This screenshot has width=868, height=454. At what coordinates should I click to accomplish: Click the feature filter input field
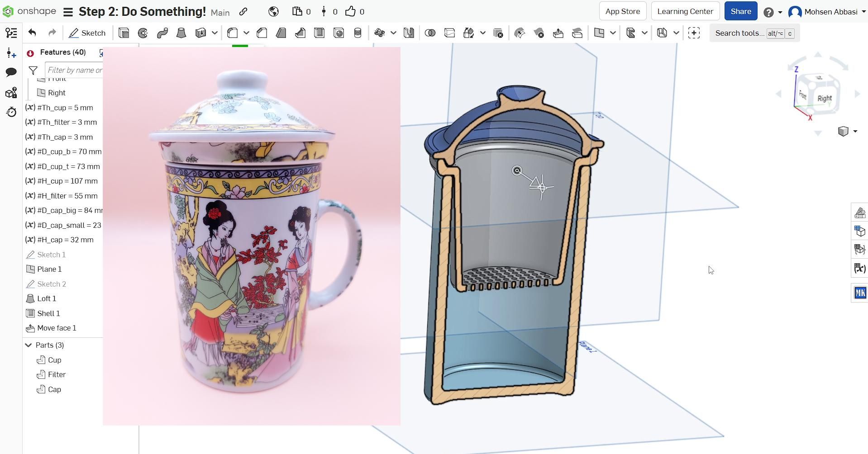[75, 70]
